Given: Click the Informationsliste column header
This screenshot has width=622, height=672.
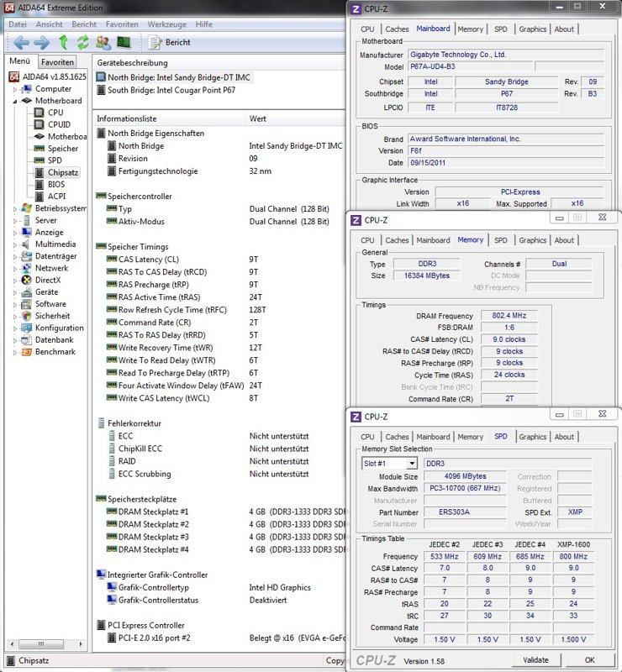Looking at the screenshot, I should pyautogui.click(x=169, y=118).
